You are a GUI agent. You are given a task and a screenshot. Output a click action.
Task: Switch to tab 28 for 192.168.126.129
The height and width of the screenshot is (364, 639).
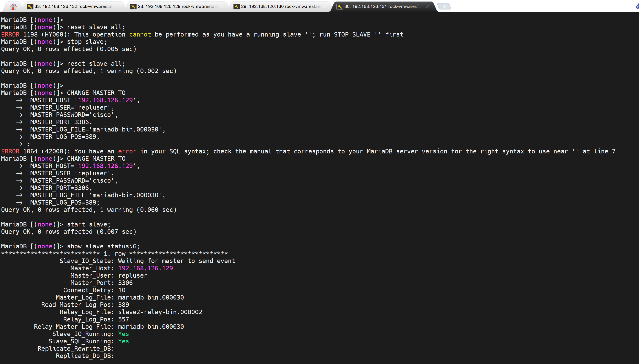pos(177,6)
